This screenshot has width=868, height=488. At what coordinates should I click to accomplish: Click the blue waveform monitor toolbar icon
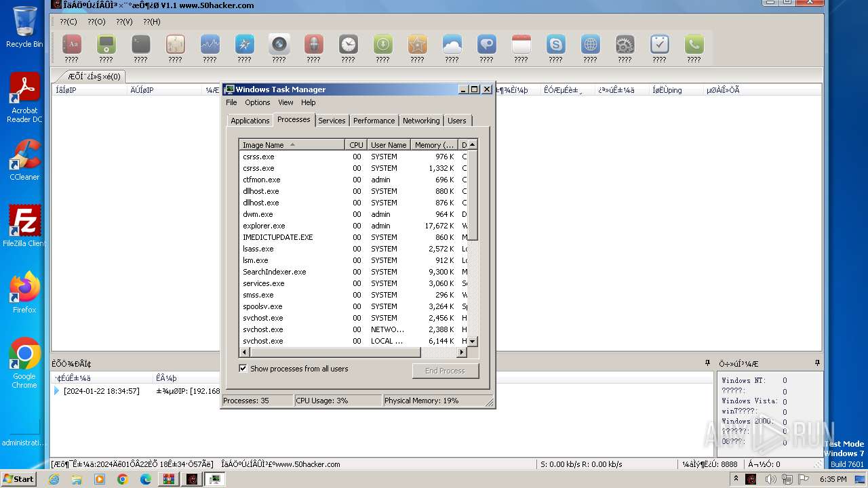click(x=210, y=45)
